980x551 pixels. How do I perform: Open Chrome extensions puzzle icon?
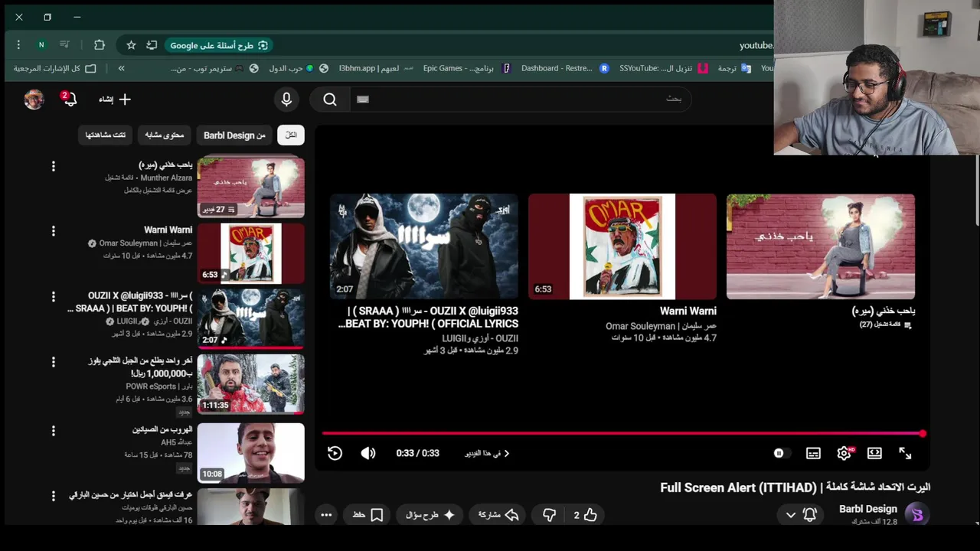[x=100, y=45]
